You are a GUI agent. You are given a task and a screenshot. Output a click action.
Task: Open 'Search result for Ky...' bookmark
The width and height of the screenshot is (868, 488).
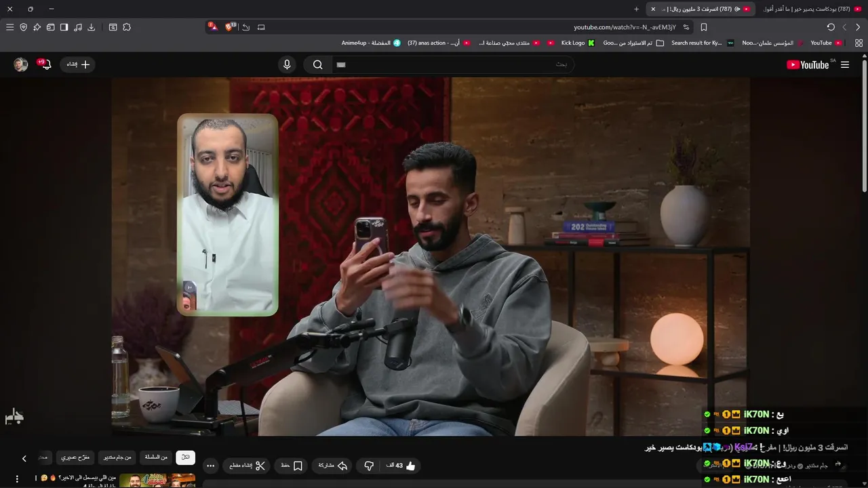(x=702, y=43)
